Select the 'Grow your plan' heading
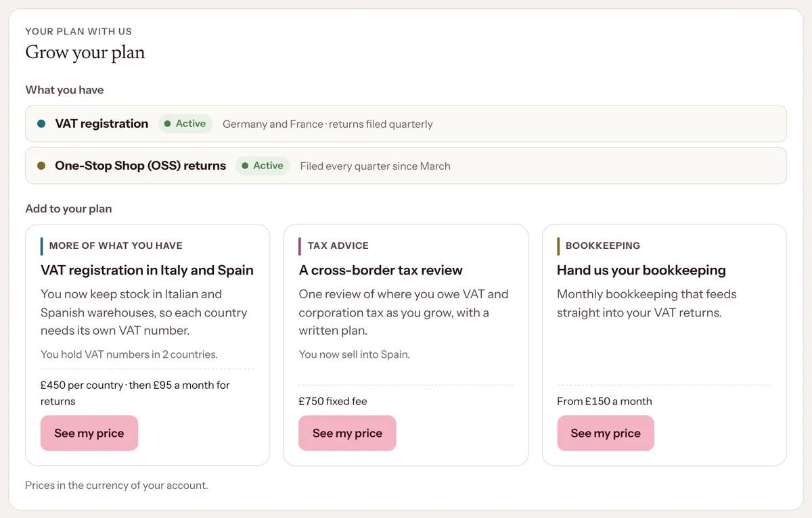Screen dimensions: 812x518 click(85, 53)
